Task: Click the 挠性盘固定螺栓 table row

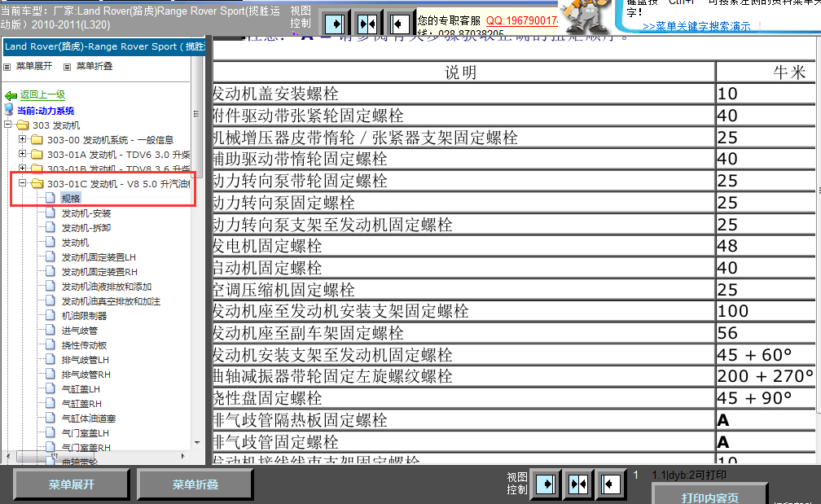Action: click(x=514, y=398)
